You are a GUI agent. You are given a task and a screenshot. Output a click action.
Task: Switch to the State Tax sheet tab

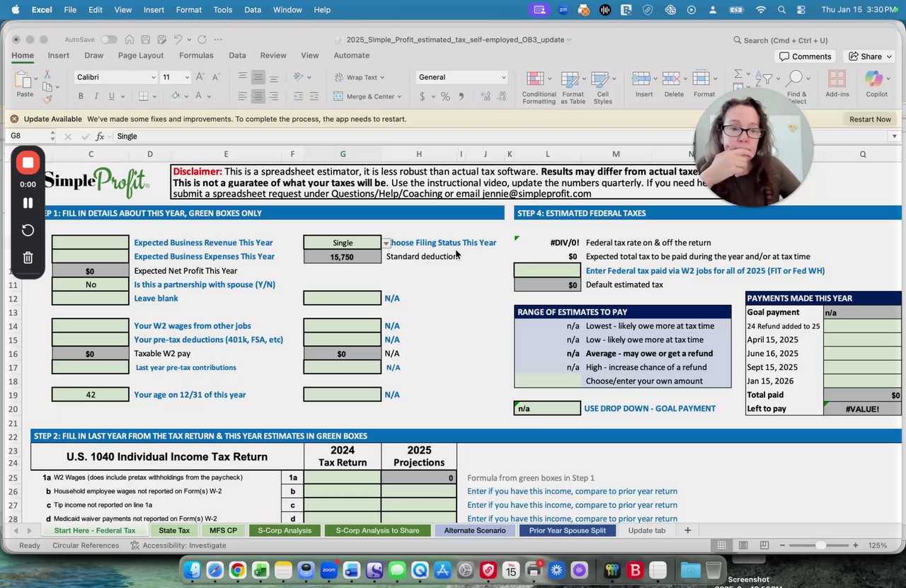[x=174, y=531]
